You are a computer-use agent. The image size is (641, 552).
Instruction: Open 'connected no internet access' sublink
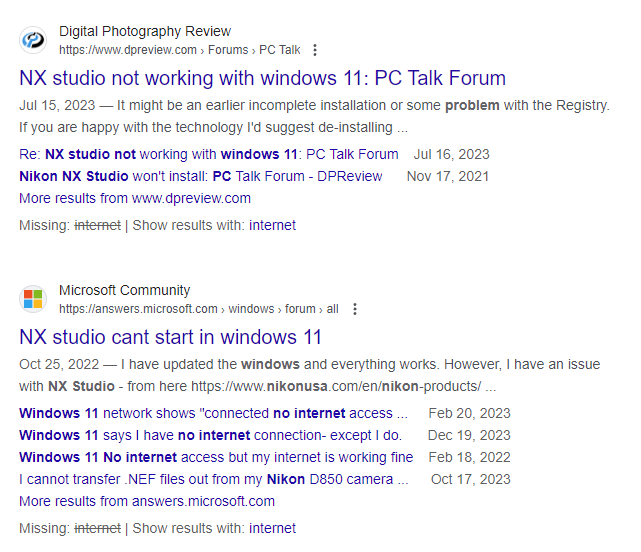pyautogui.click(x=213, y=413)
